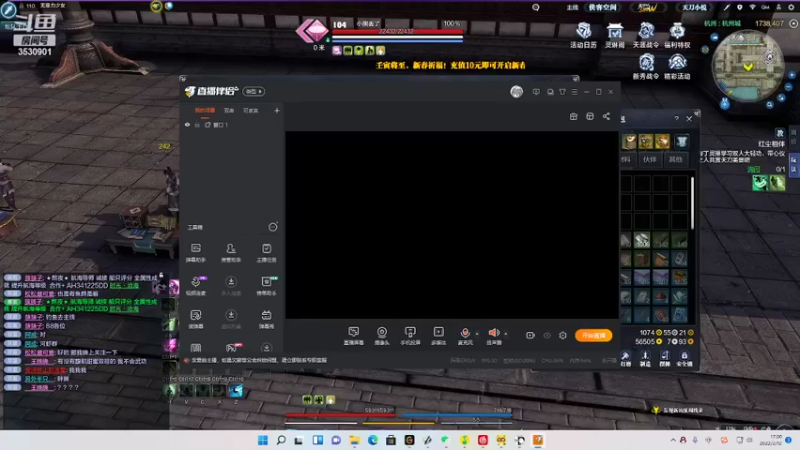Open the 主播任务 tool
Viewport: 800px width, 450px height.
266,253
